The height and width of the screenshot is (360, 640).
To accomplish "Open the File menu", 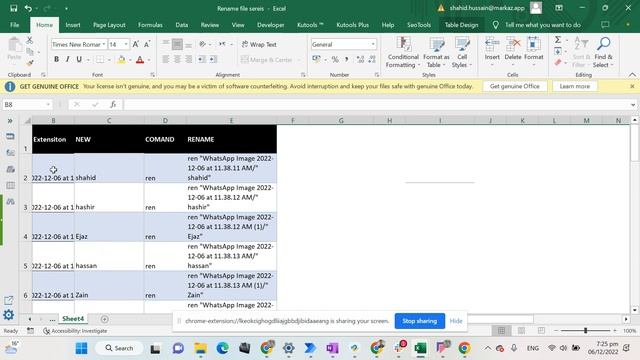I will pos(14,25).
